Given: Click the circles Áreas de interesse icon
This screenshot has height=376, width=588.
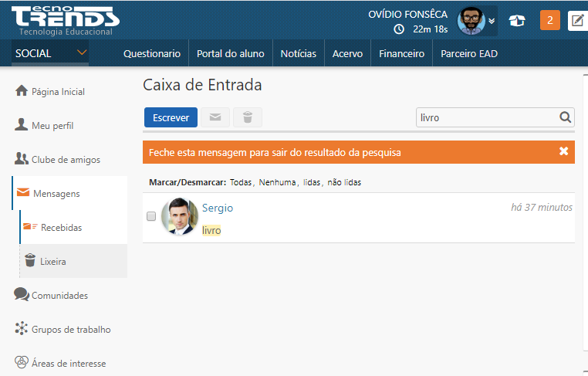Looking at the screenshot, I should tap(22, 362).
